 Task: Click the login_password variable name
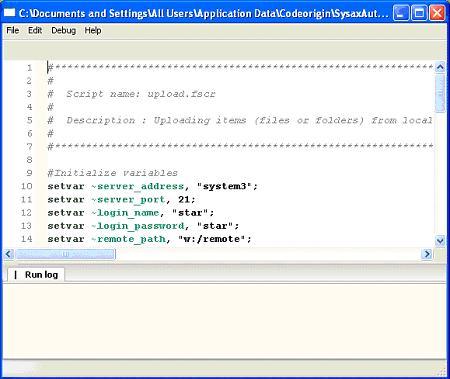(137, 226)
